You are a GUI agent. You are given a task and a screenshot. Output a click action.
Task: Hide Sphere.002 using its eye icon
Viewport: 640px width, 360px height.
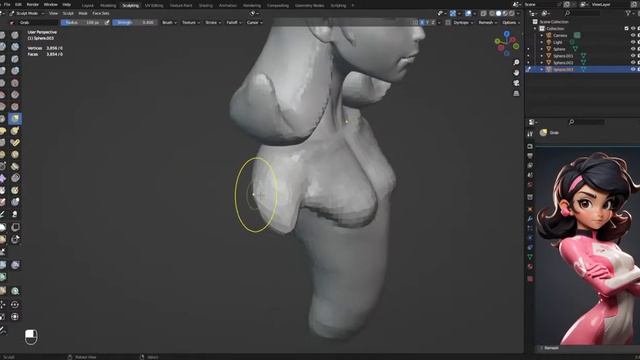click(x=633, y=62)
